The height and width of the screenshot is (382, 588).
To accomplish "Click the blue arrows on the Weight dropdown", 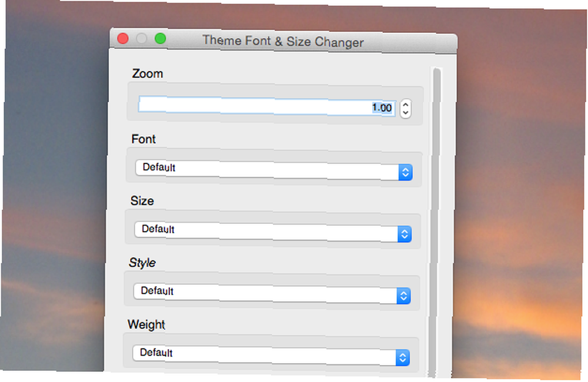I will (x=402, y=358).
